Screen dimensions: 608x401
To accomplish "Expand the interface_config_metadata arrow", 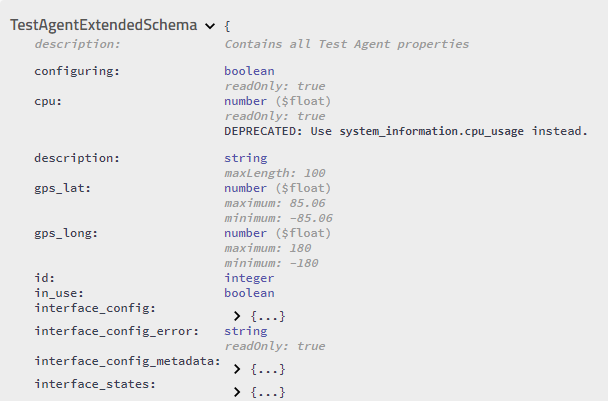I will click(x=237, y=369).
